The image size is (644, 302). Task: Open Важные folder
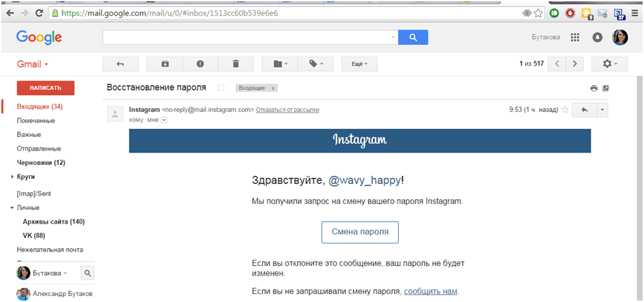[29, 135]
